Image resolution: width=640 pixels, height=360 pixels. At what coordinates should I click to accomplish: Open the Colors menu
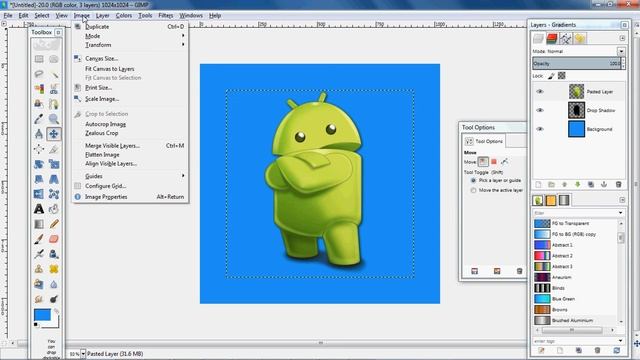click(123, 16)
